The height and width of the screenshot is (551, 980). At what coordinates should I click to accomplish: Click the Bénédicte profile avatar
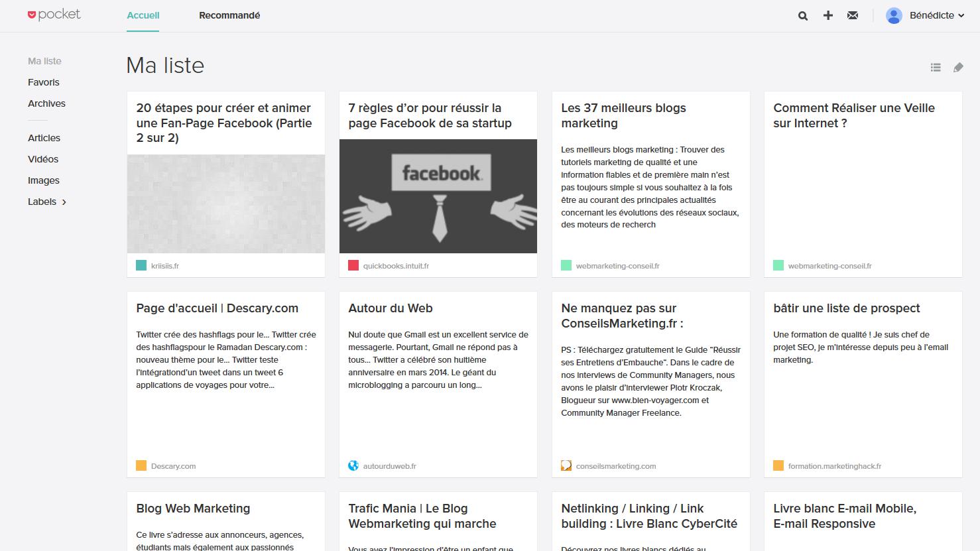coord(894,15)
